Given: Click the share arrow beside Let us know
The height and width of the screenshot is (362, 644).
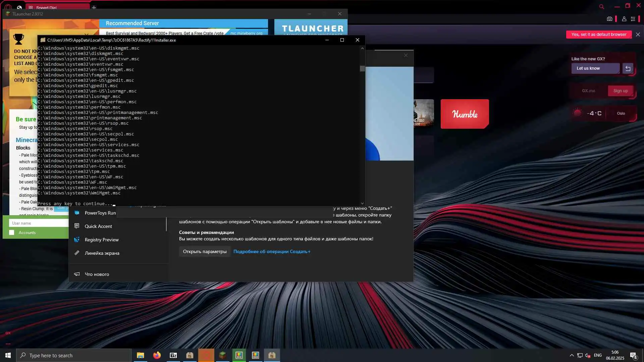Looking at the screenshot, I should pyautogui.click(x=628, y=68).
